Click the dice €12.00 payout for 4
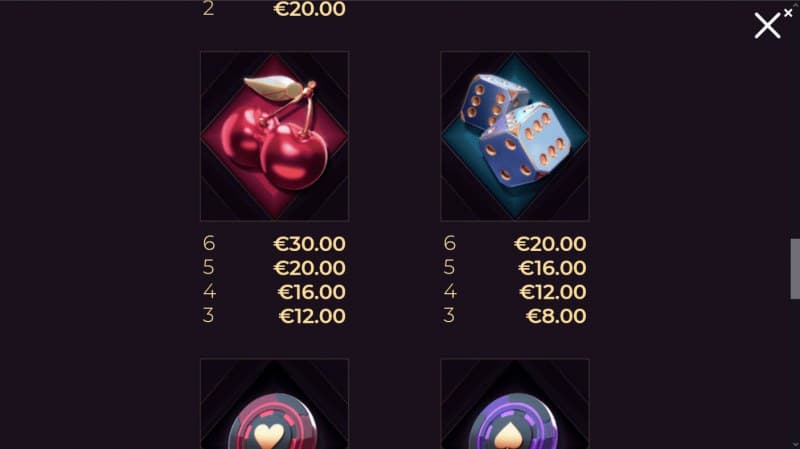Viewport: 800px width, 449px height. click(553, 292)
